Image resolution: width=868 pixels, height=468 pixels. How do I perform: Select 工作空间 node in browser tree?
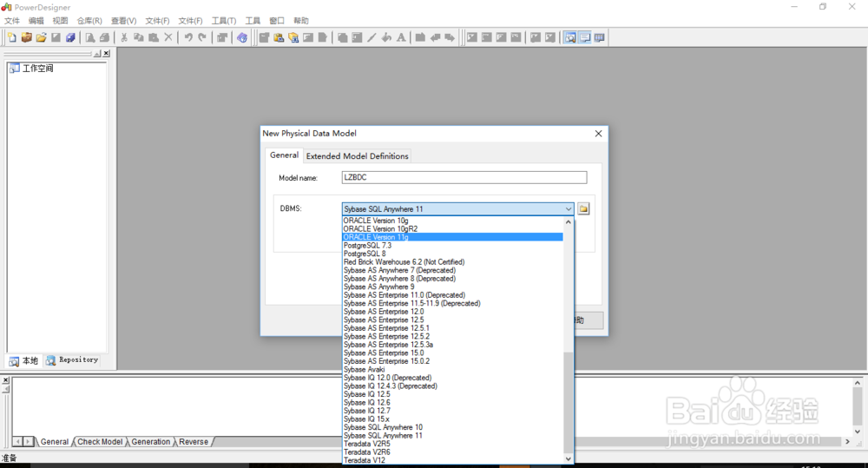(37, 68)
